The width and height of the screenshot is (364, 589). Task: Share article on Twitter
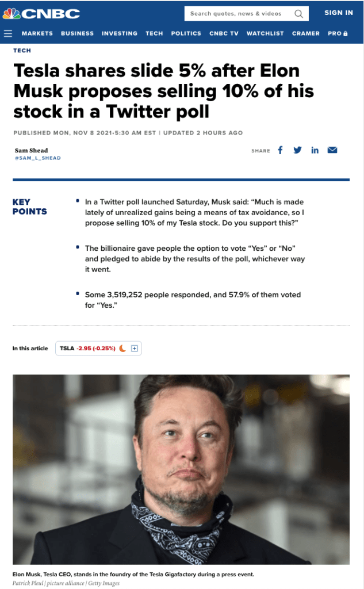click(x=297, y=150)
